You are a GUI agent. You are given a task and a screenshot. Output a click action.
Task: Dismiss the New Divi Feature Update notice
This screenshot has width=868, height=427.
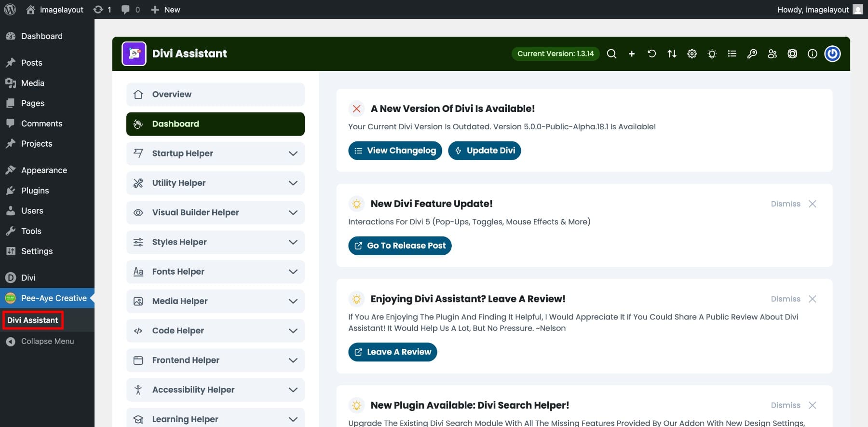pyautogui.click(x=793, y=204)
